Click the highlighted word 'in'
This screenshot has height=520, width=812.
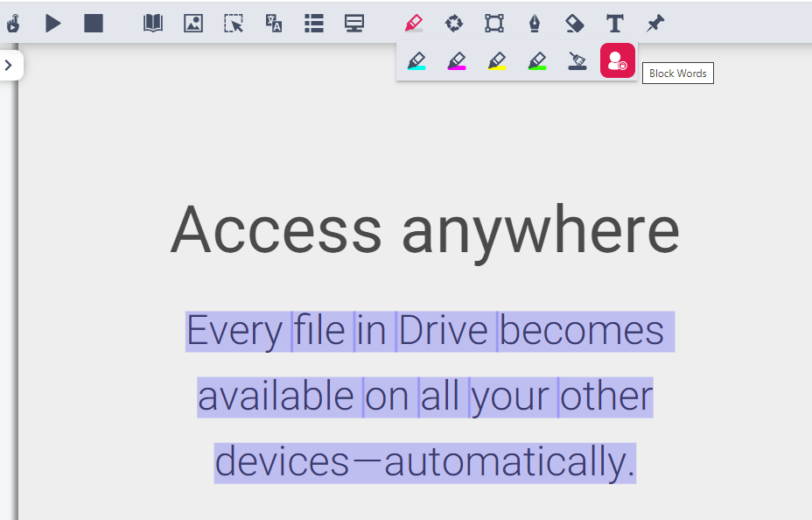(x=374, y=332)
